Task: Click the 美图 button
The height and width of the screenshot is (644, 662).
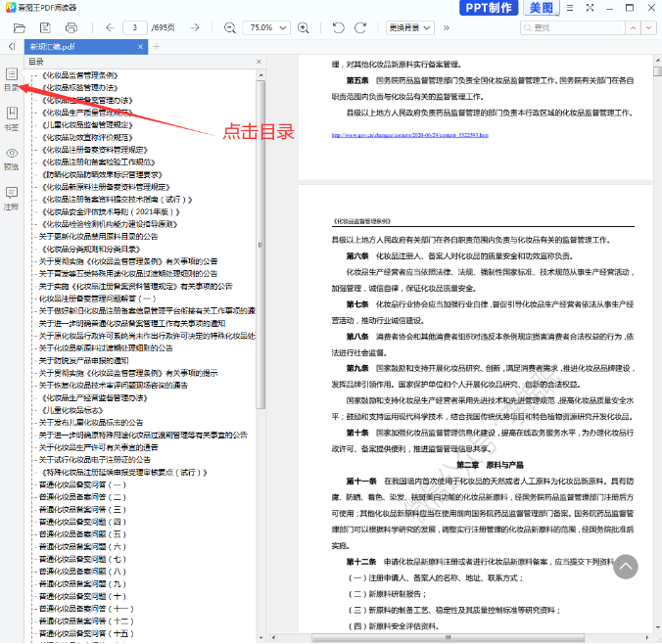Action: (x=542, y=9)
